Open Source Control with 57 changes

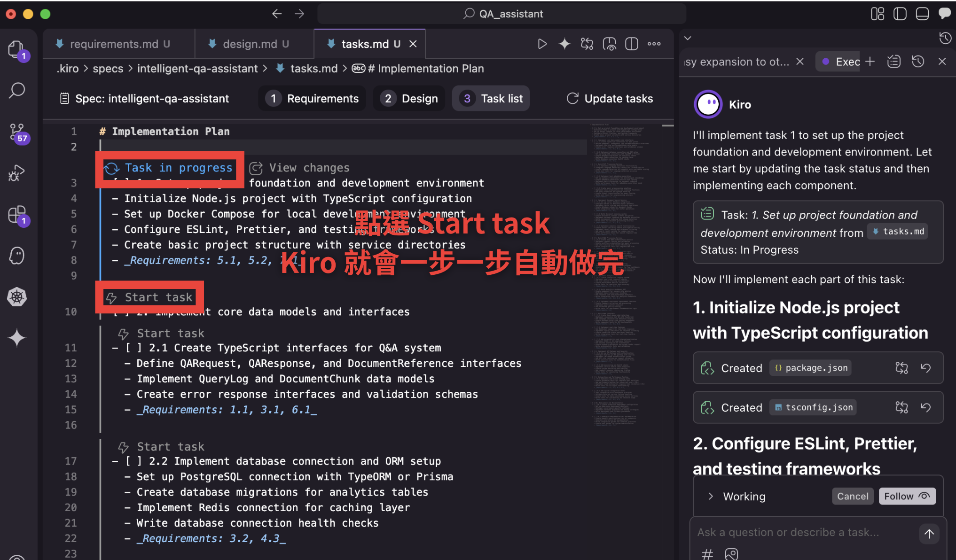pyautogui.click(x=17, y=132)
